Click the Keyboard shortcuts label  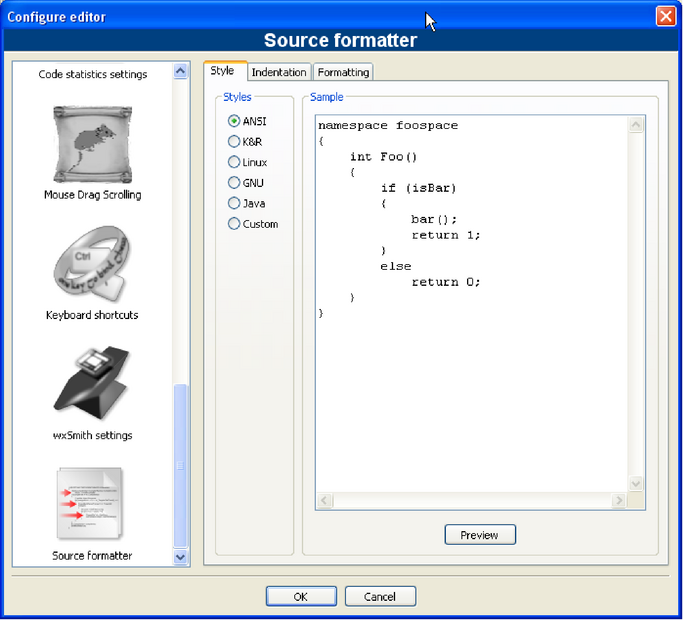pos(92,315)
